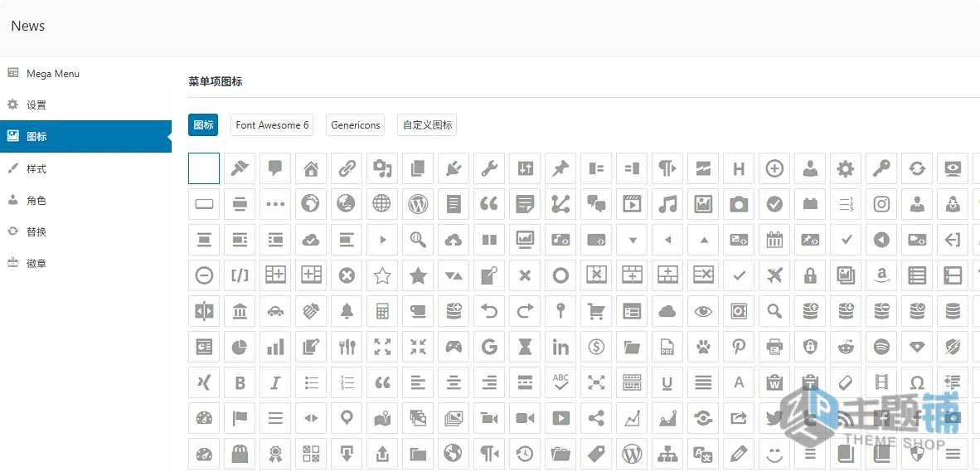The height and width of the screenshot is (472, 980).
Task: Select the game controller icon
Action: (454, 347)
